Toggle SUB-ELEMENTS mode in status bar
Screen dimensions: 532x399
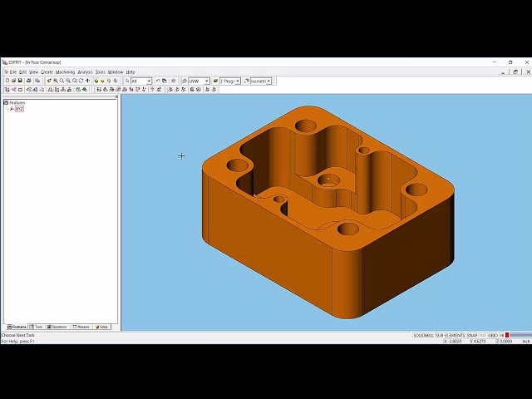point(450,335)
